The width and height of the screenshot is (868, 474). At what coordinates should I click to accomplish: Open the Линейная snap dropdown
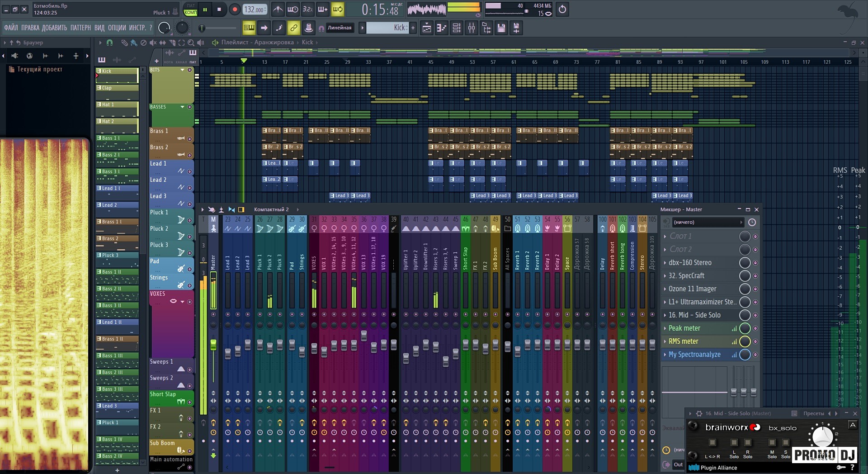(x=339, y=28)
